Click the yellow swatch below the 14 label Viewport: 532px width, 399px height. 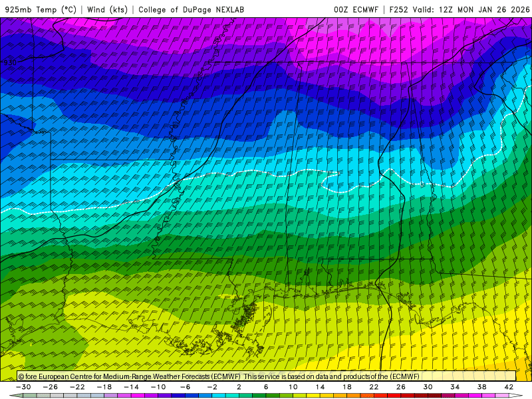313,395
